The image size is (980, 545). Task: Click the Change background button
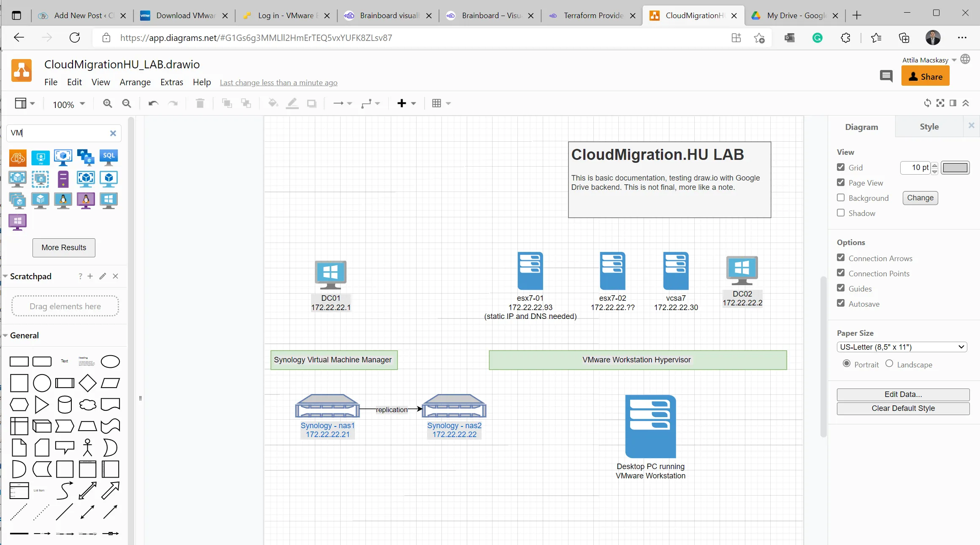pyautogui.click(x=920, y=198)
